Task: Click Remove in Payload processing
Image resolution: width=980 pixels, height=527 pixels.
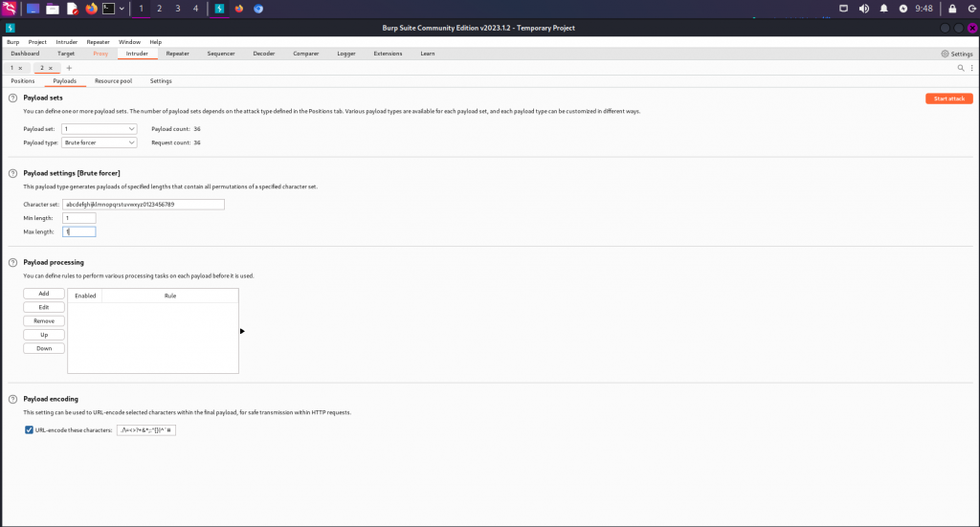Action: coord(44,321)
